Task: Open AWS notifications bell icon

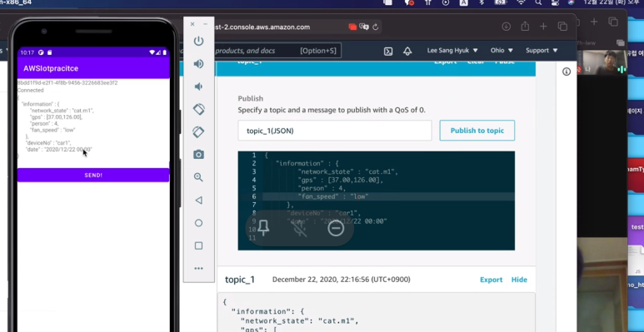Action: pyautogui.click(x=407, y=52)
